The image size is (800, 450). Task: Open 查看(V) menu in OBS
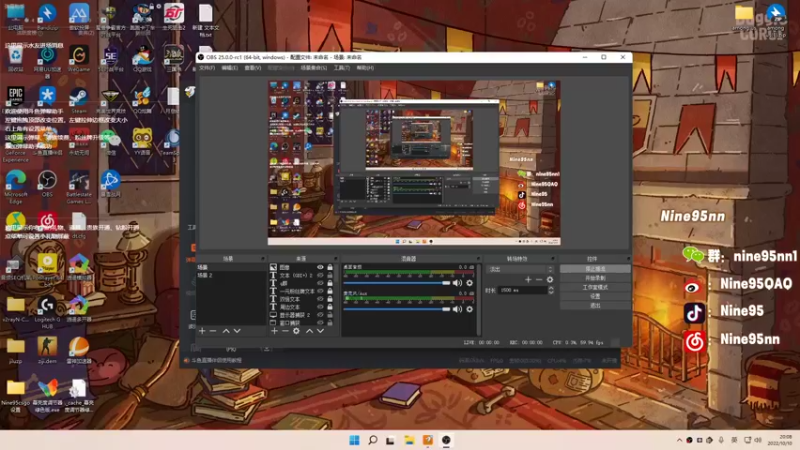click(x=253, y=68)
